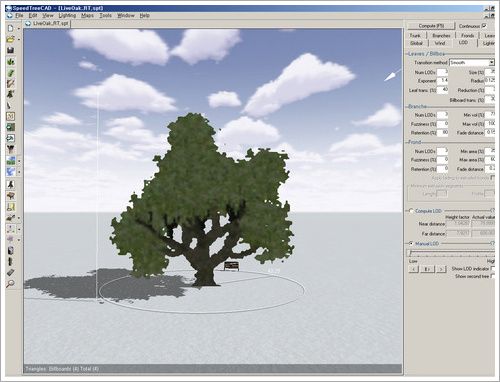Click the Open folder icon
Screen dimensions: 500x382
coord(10,39)
